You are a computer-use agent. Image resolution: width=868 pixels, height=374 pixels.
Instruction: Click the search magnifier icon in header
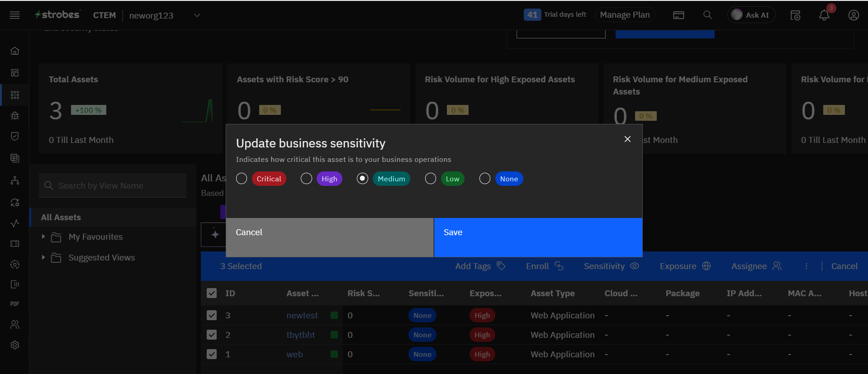tap(707, 15)
